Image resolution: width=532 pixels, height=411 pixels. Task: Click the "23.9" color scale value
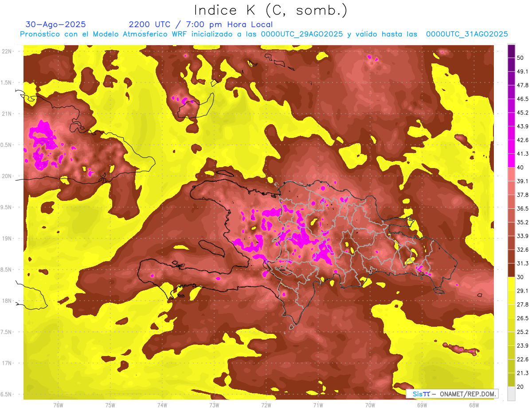[523, 346]
